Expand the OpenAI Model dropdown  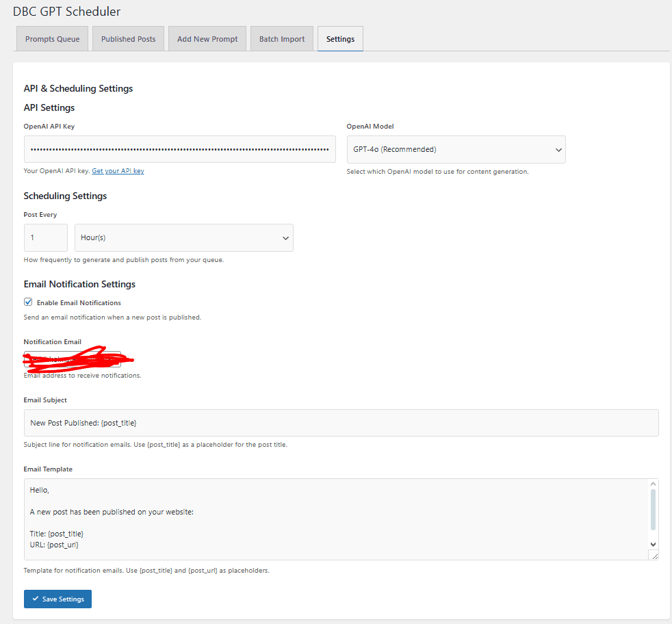pos(456,149)
